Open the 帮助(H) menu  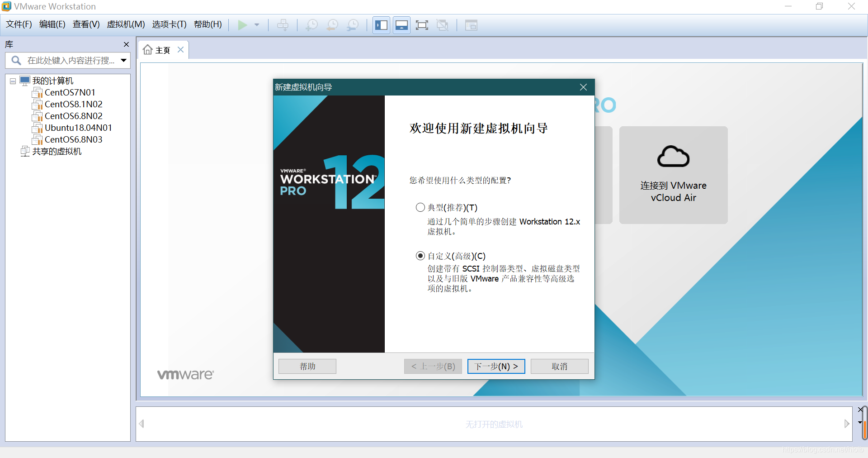(x=208, y=24)
